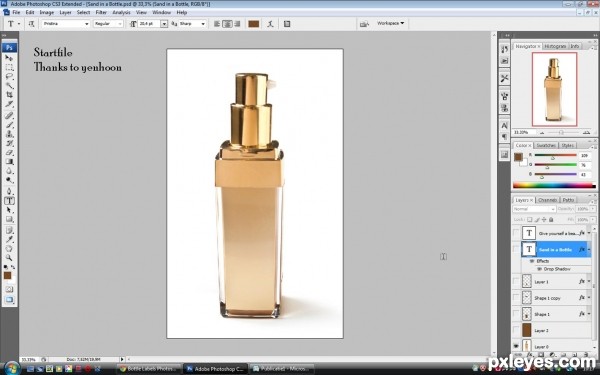Switch to the Channels tab
This screenshot has height=375, width=600.
[x=547, y=200]
